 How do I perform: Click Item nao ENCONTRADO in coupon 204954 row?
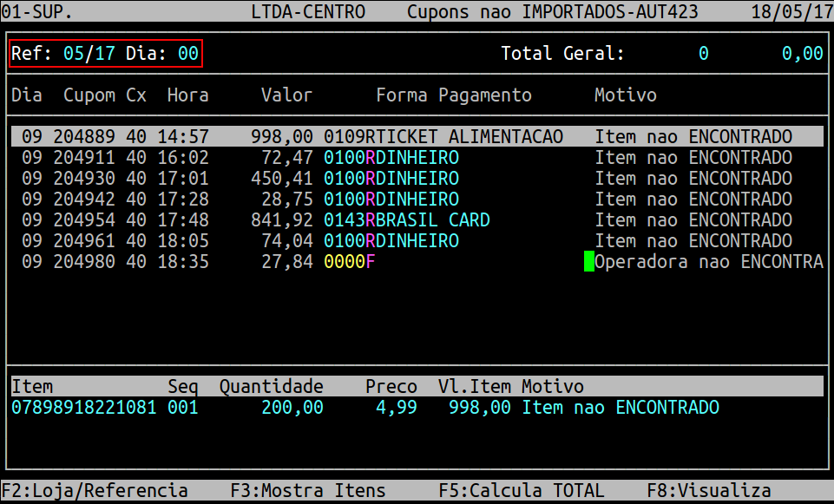pyautogui.click(x=693, y=219)
